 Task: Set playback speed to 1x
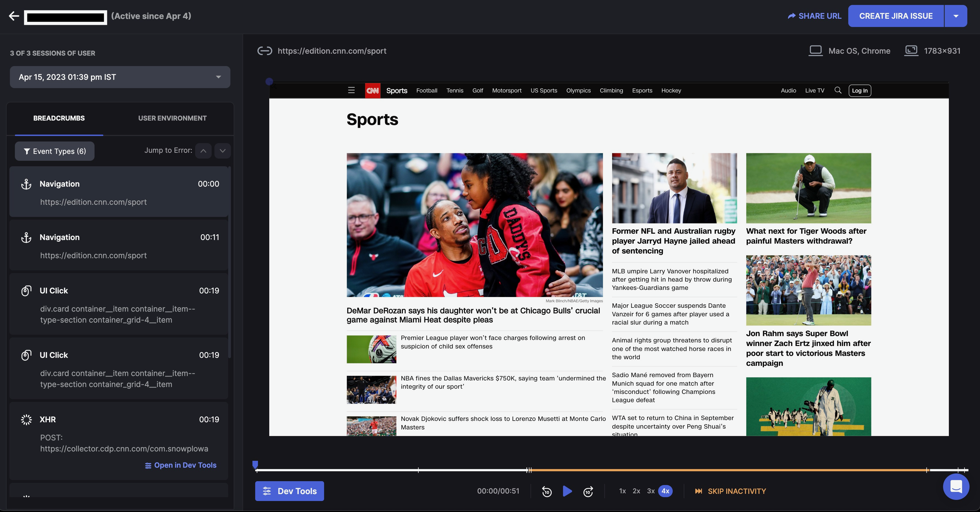pos(622,491)
